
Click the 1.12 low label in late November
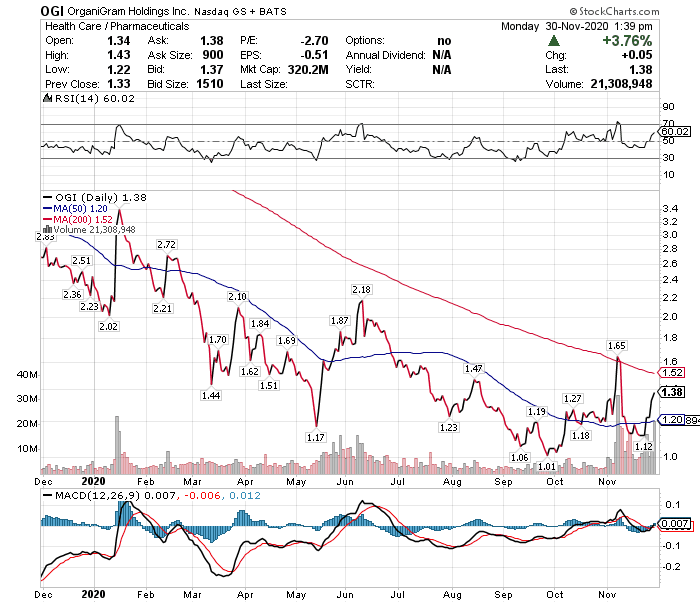(644, 446)
